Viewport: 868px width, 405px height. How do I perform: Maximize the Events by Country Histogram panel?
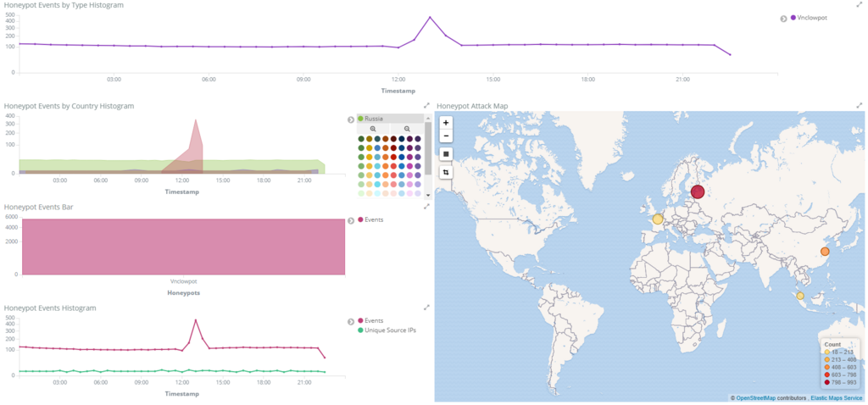click(x=427, y=105)
